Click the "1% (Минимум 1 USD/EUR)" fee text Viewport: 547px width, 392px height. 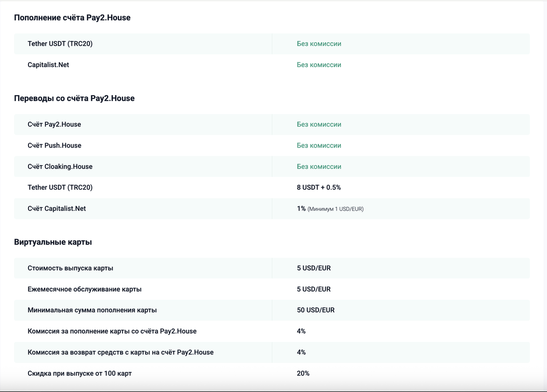click(330, 209)
